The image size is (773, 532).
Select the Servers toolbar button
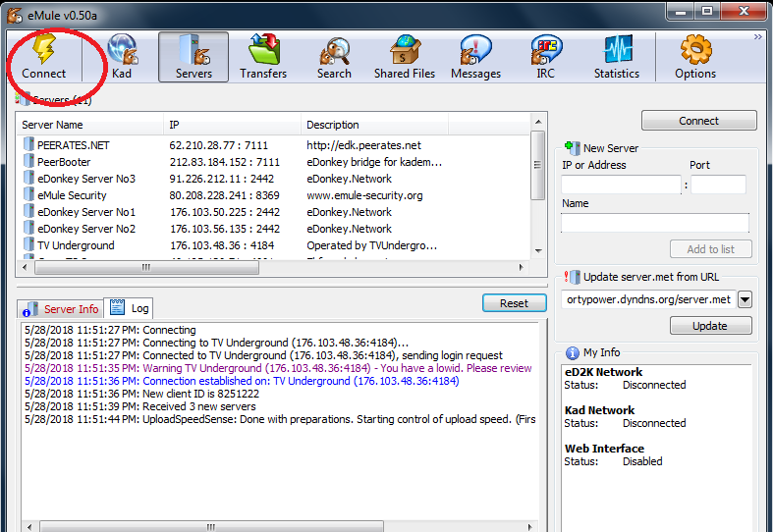193,57
